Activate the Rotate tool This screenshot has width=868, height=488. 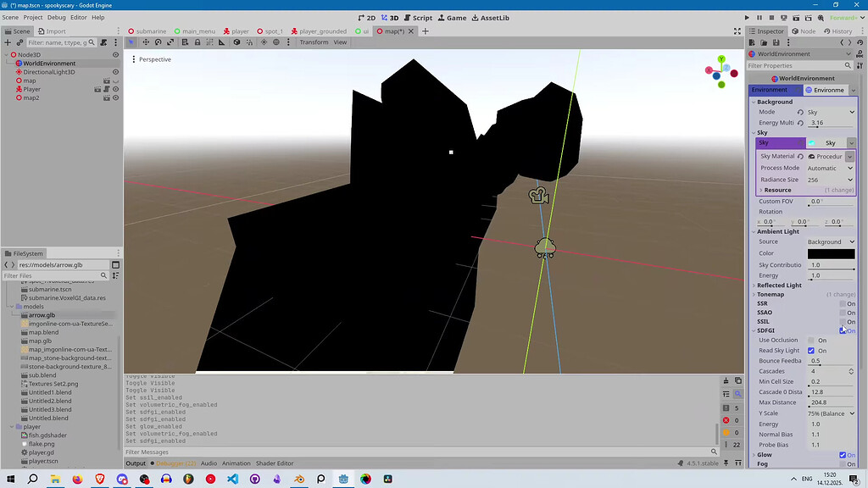click(158, 42)
